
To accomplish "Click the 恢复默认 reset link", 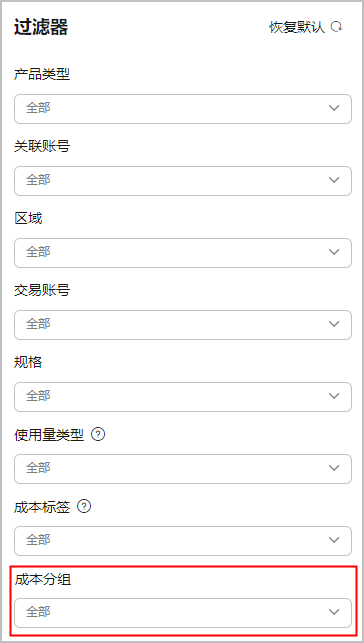I will point(297,27).
